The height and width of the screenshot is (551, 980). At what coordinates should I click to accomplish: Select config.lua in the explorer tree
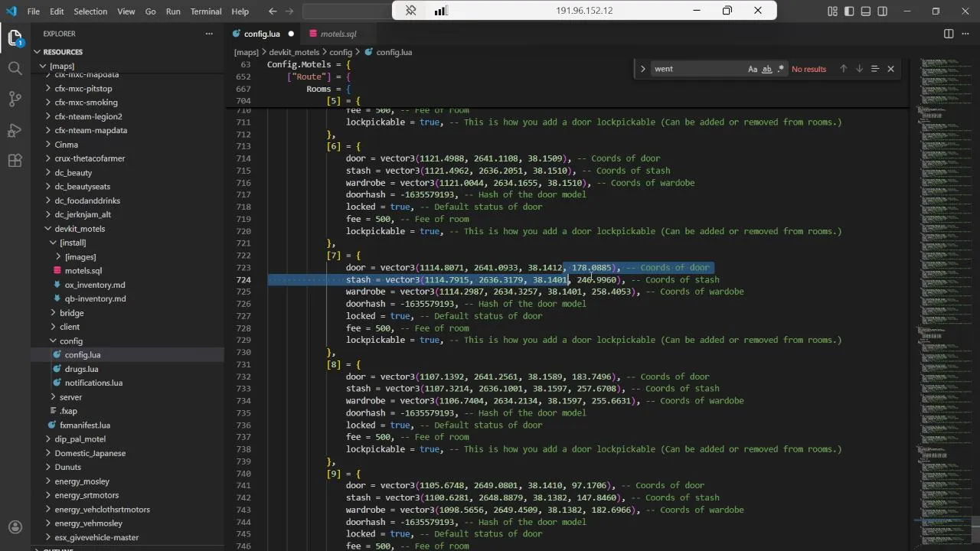[127, 355]
